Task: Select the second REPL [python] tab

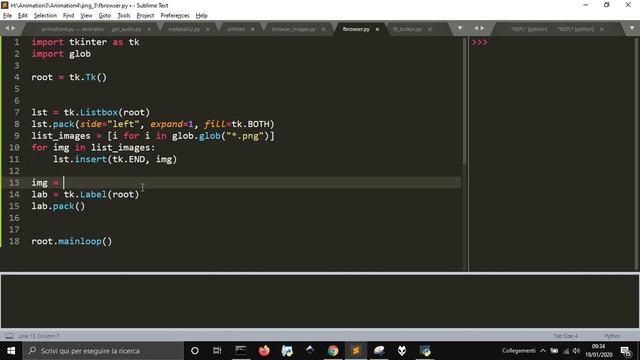Action: [x=576, y=29]
